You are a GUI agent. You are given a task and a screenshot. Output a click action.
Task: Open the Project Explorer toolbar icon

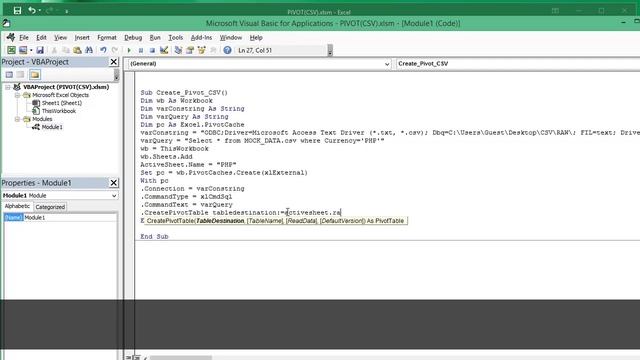click(178, 50)
